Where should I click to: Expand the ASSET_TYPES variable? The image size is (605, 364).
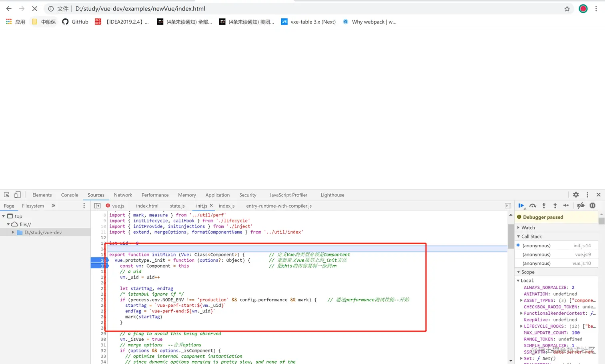521,300
